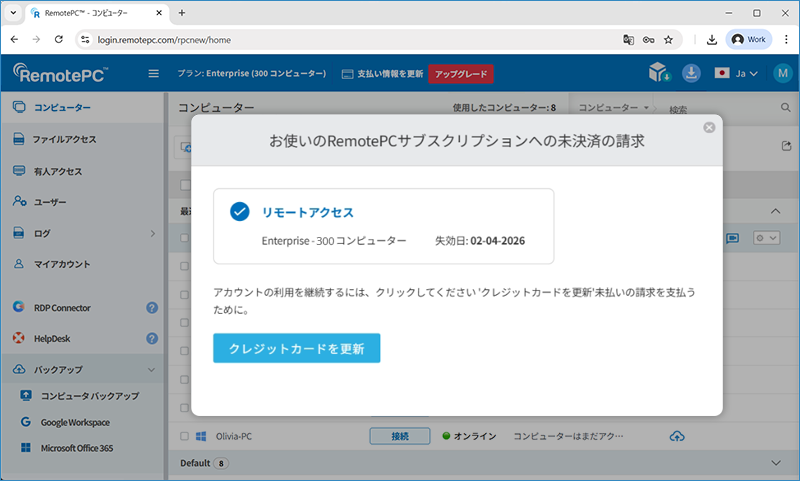Click the Default group label
The height and width of the screenshot is (481, 800).
195,463
